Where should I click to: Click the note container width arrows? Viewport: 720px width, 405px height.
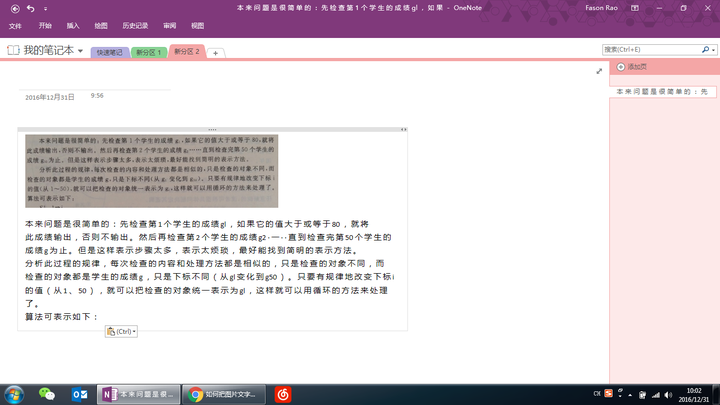click(403, 129)
